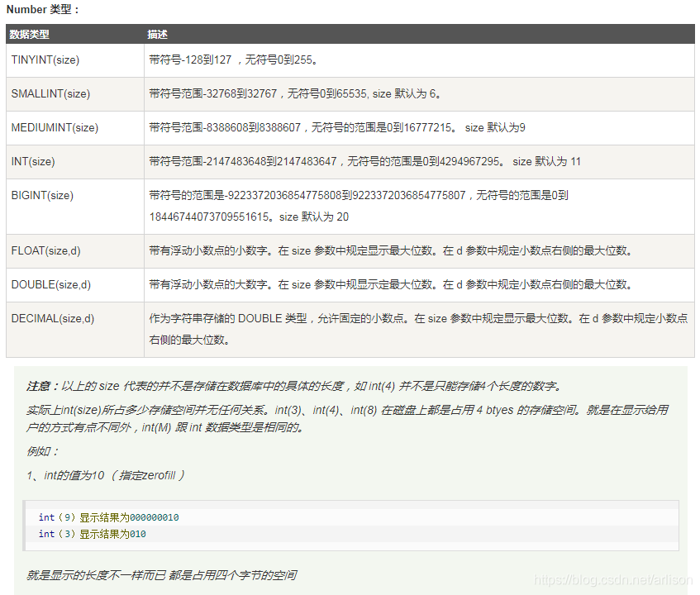Screen dimensions: 700x595
Task: Click code line 'int（3）显示结果为010'
Action: pyautogui.click(x=92, y=534)
